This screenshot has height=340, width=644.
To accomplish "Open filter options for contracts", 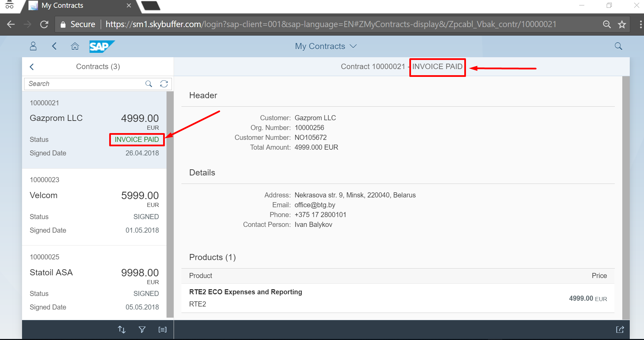I will (142, 330).
